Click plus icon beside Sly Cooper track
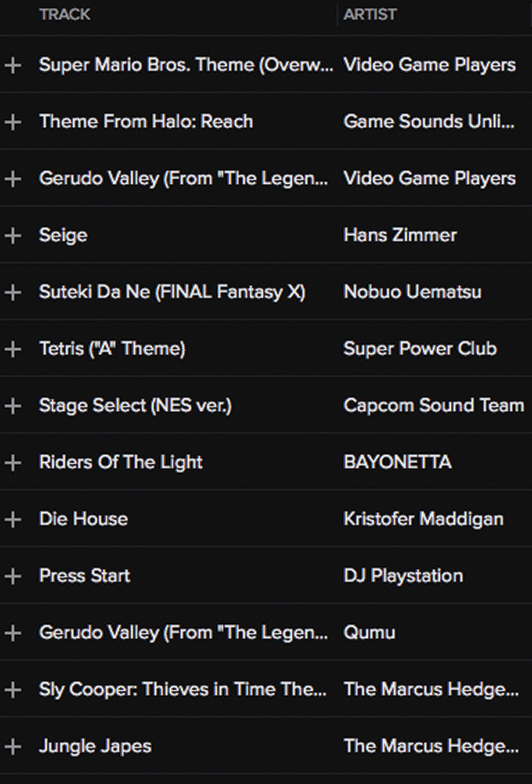The height and width of the screenshot is (784, 532). click(x=13, y=689)
